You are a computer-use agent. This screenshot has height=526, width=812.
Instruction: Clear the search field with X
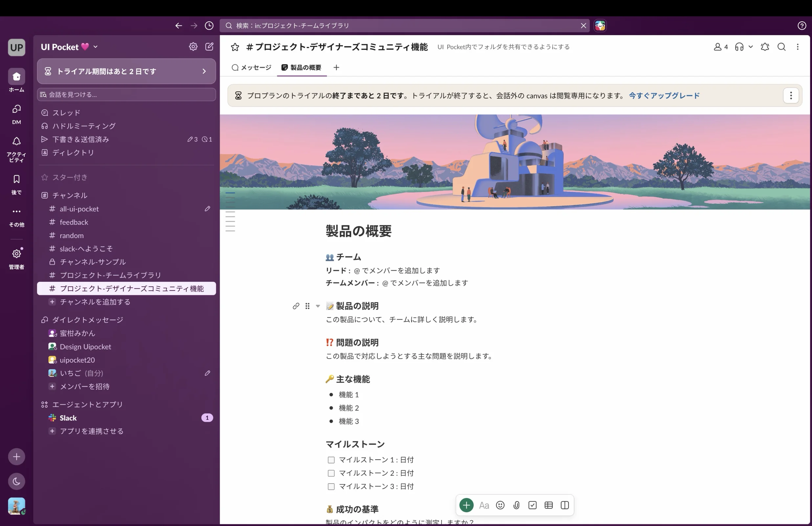[583, 26]
